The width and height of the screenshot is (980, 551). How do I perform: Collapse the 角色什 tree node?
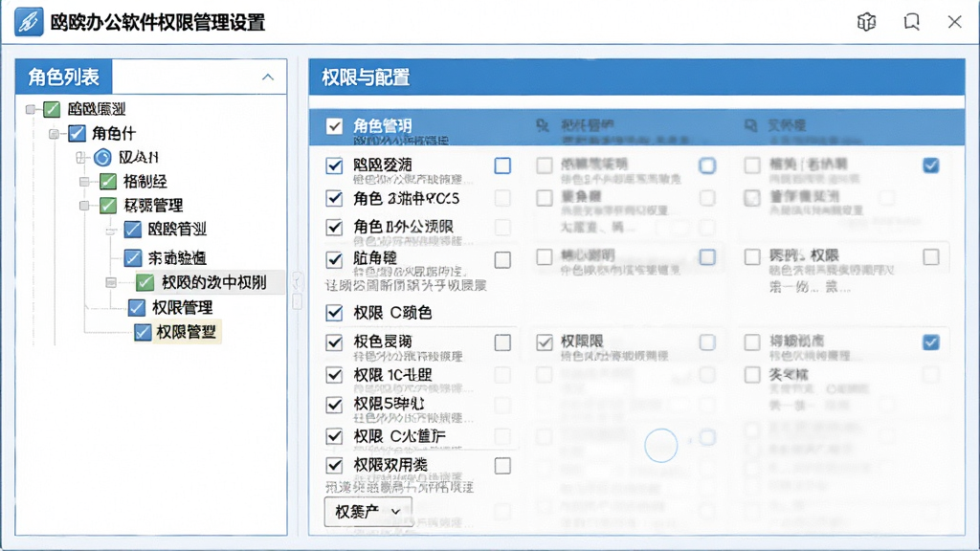click(54, 134)
